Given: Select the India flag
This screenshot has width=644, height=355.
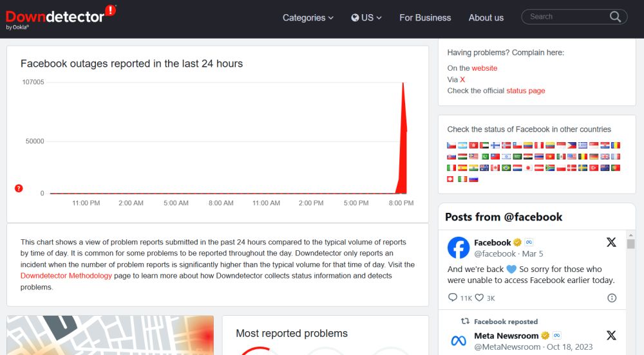Looking at the screenshot, I should point(473,168).
